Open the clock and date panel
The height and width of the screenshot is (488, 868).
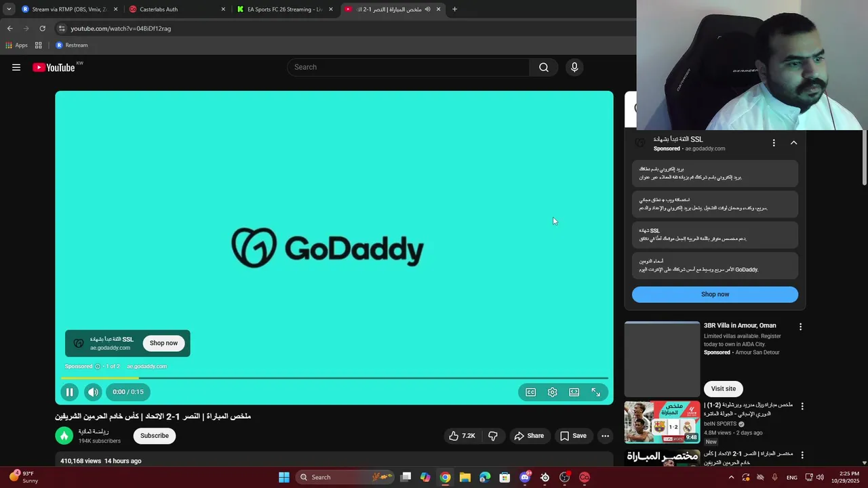pyautogui.click(x=845, y=477)
